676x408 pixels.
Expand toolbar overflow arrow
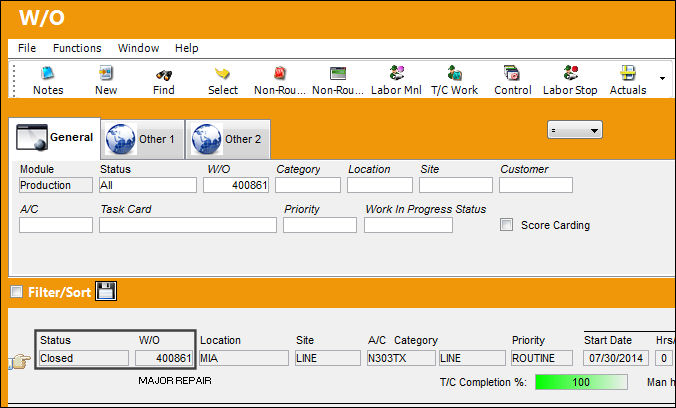pos(662,78)
